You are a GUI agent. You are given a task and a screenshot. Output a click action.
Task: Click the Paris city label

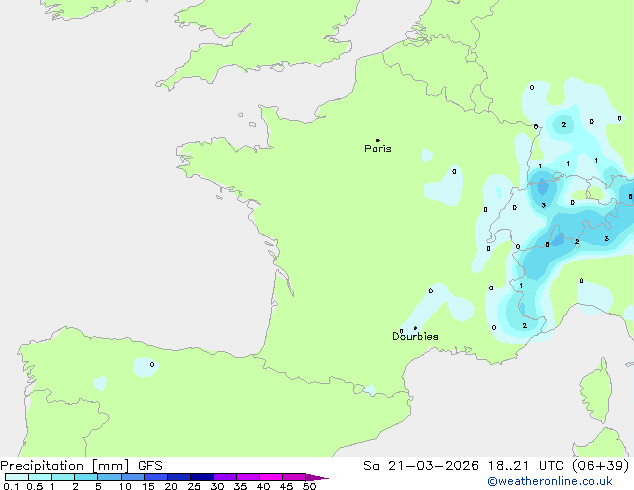pos(378,149)
